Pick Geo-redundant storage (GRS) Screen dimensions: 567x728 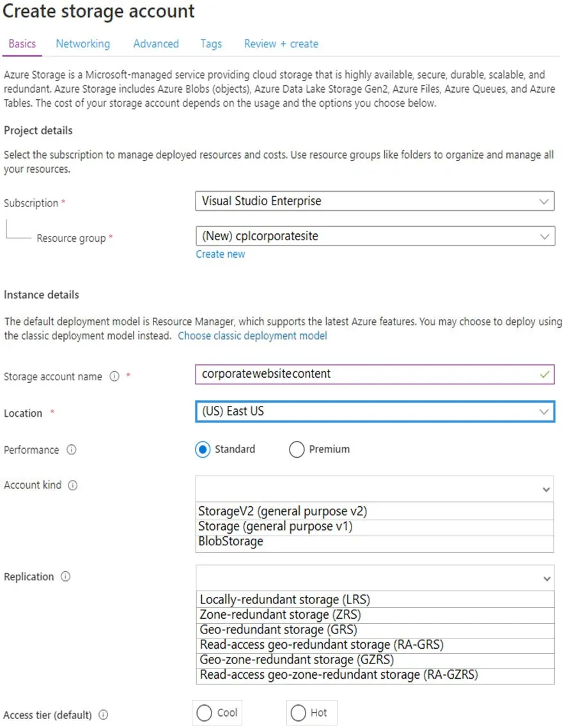click(x=375, y=630)
